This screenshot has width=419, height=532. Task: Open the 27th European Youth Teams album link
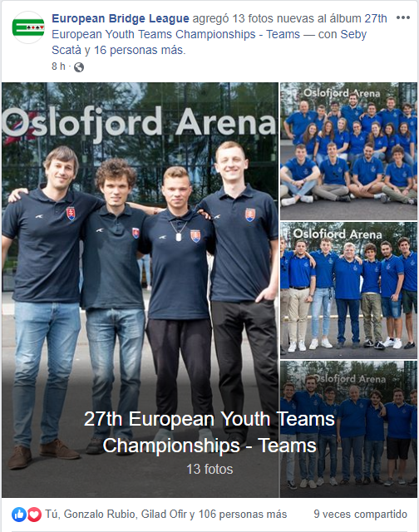(x=219, y=27)
